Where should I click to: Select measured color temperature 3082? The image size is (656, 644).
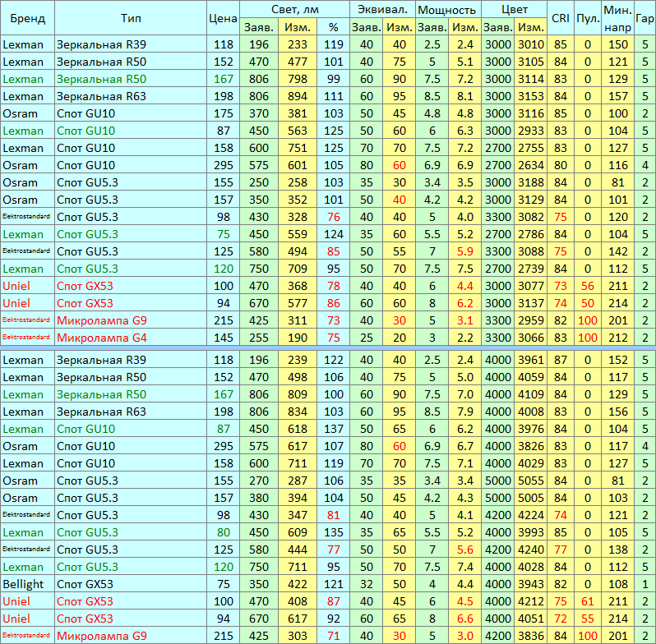(x=530, y=217)
